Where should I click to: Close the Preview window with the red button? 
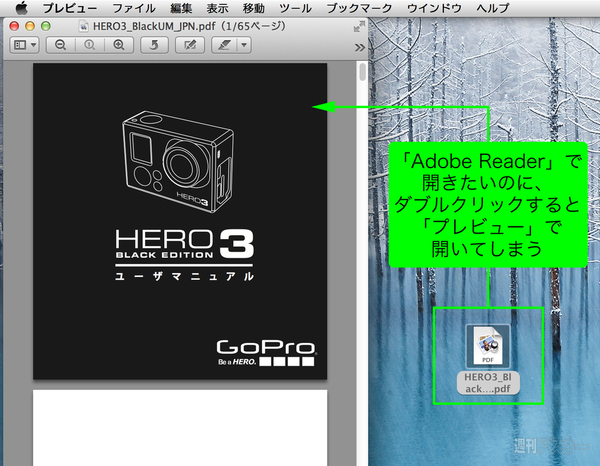pos(14,26)
